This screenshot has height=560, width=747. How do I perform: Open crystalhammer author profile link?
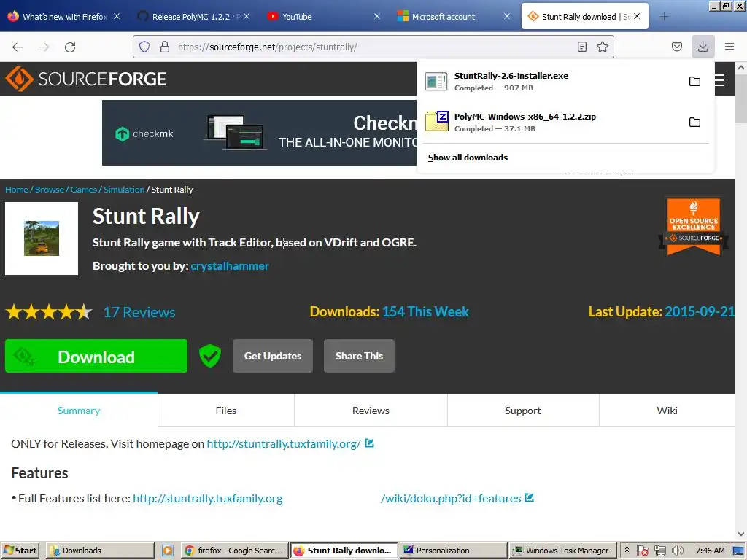230,265
